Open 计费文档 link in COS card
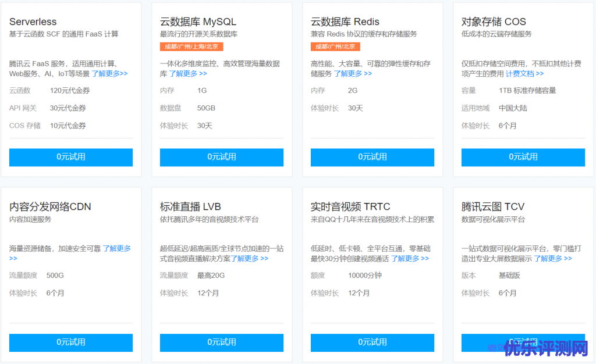 (524, 73)
